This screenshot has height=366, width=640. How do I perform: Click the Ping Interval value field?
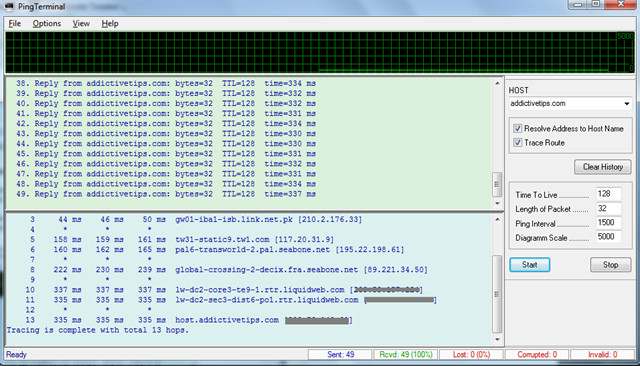[x=608, y=222]
